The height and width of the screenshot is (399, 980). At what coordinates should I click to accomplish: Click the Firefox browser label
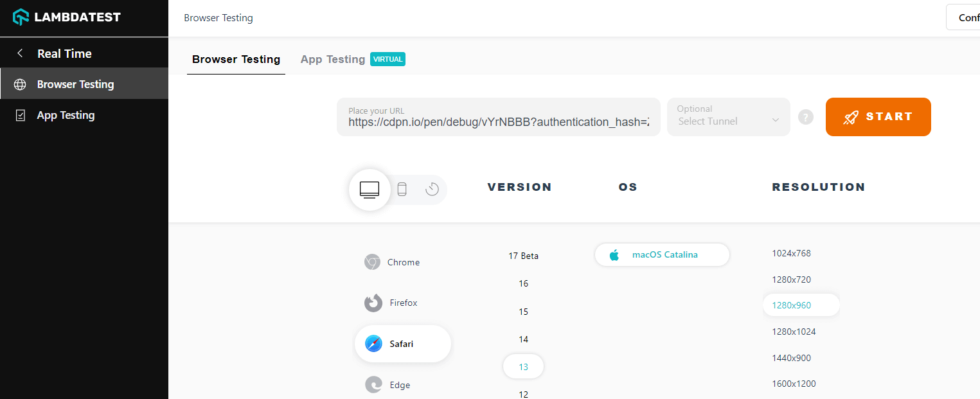click(404, 303)
